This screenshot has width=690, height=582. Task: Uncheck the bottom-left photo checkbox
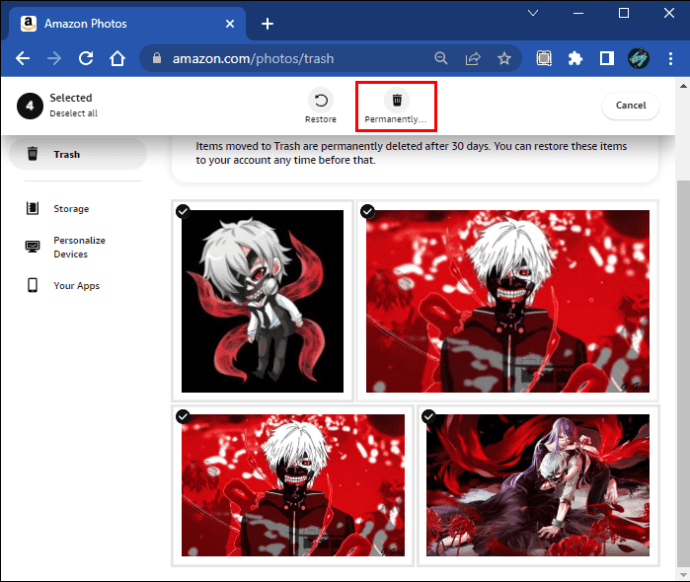[x=183, y=416]
